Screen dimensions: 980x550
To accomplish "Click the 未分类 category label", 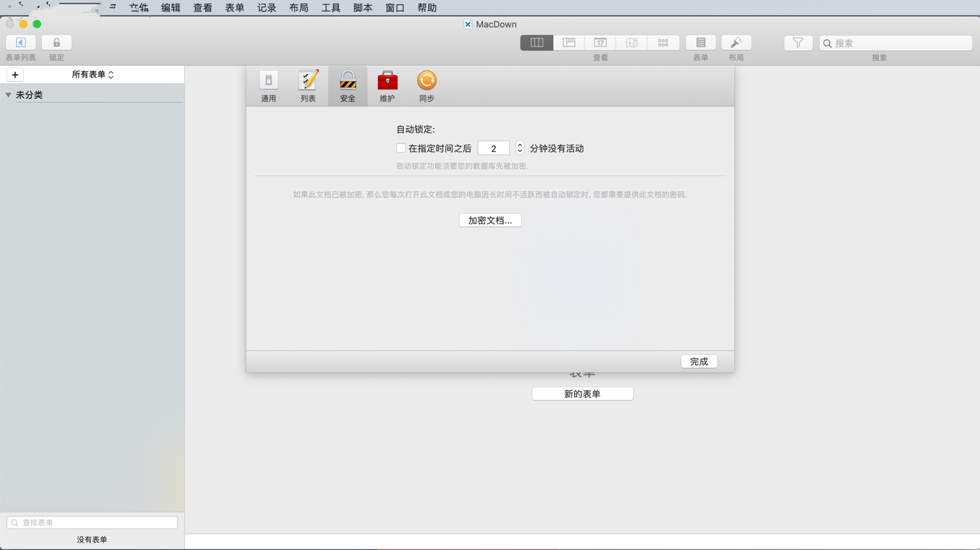I will click(29, 95).
